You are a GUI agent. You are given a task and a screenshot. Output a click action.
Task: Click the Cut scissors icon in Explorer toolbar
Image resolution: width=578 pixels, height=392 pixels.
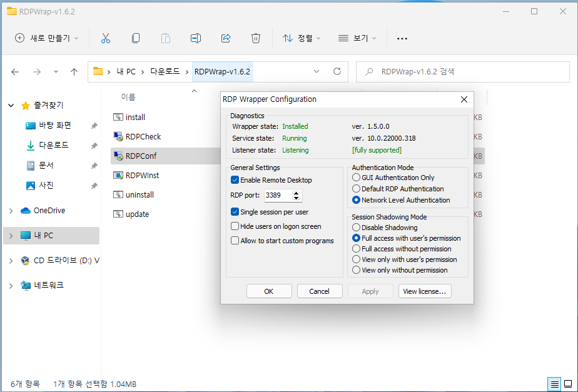[106, 38]
